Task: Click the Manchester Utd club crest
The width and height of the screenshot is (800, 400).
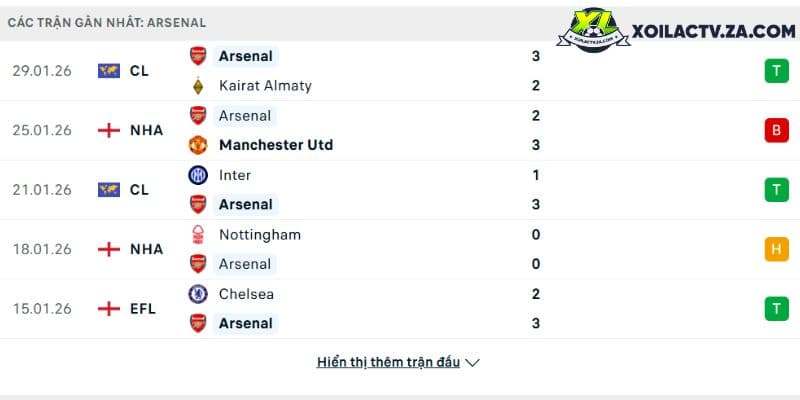Action: 198,145
